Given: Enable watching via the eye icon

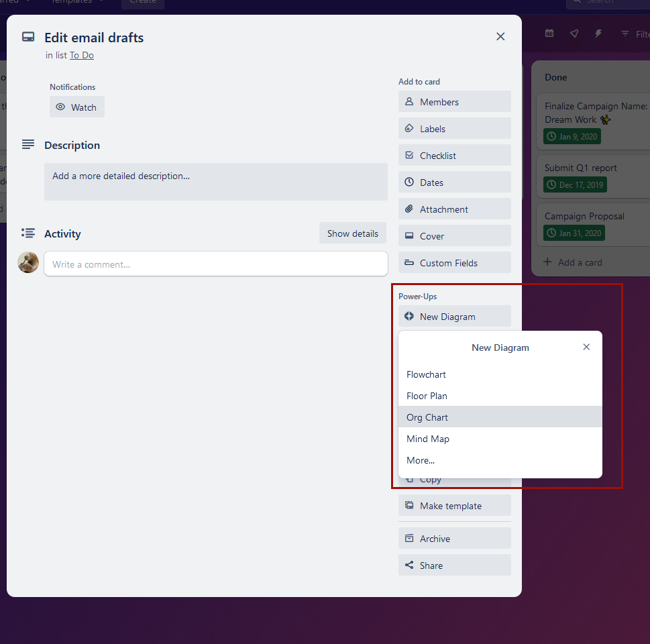Looking at the screenshot, I should 62,107.
